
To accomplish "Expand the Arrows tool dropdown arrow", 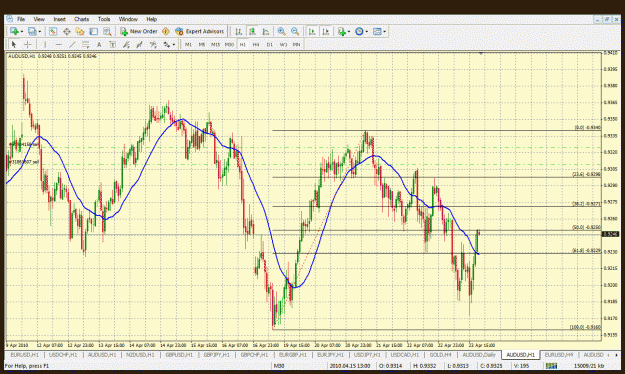I will point(173,45).
